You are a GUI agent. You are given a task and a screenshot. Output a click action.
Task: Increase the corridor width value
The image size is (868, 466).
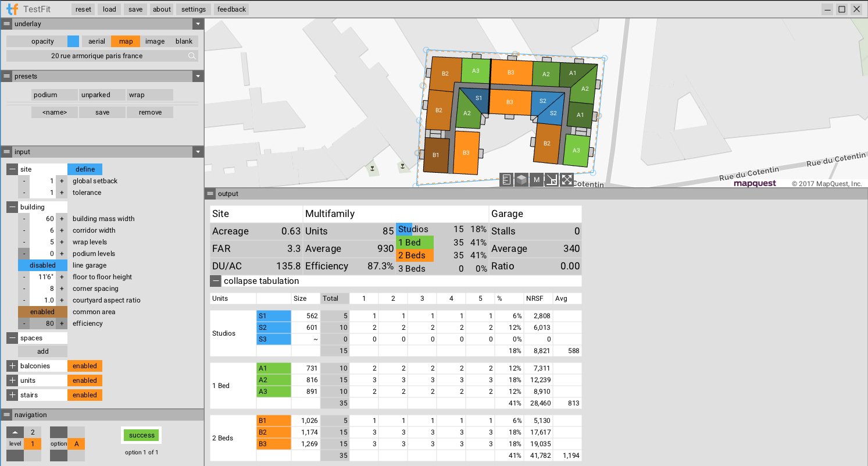[x=62, y=230]
